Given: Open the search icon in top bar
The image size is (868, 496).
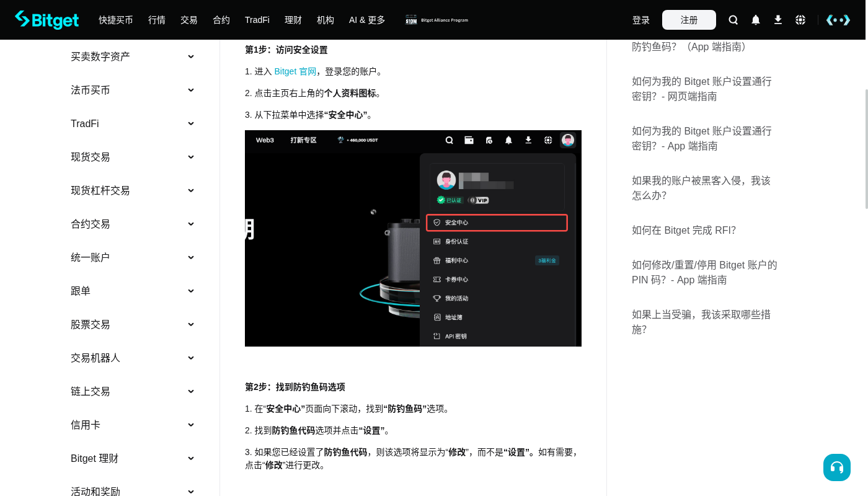Looking at the screenshot, I should pos(733,20).
